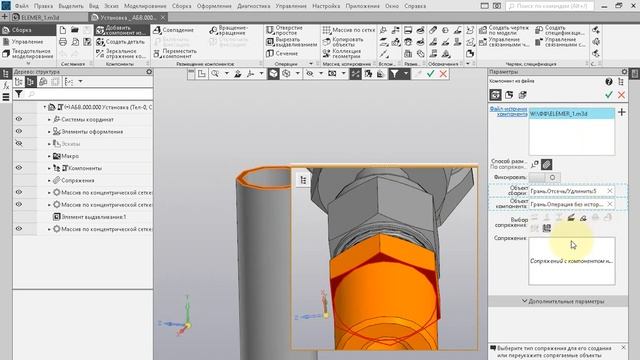Viewport: 640px width, 360px height.
Task: Create a new document via blank page icon
Action: click(62, 30)
